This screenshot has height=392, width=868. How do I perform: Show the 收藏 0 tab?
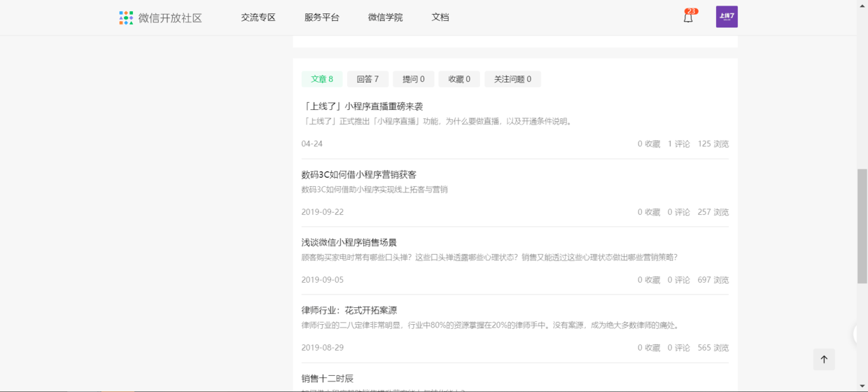point(459,79)
